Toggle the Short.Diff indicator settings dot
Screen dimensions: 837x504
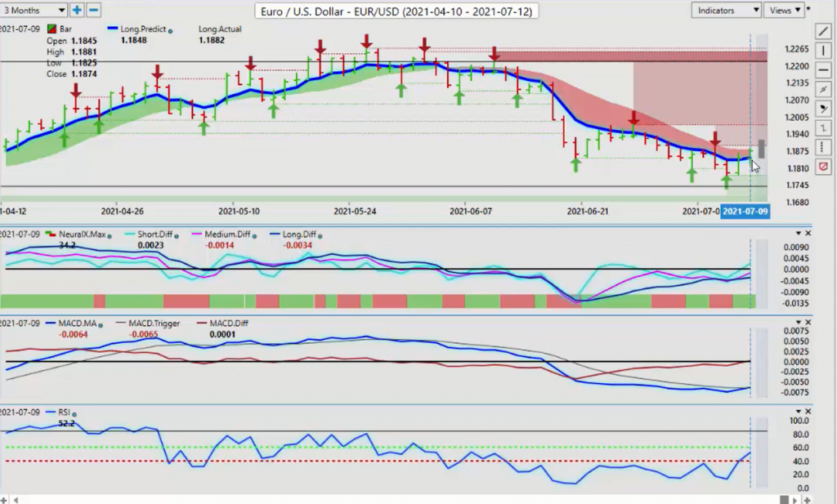[177, 236]
